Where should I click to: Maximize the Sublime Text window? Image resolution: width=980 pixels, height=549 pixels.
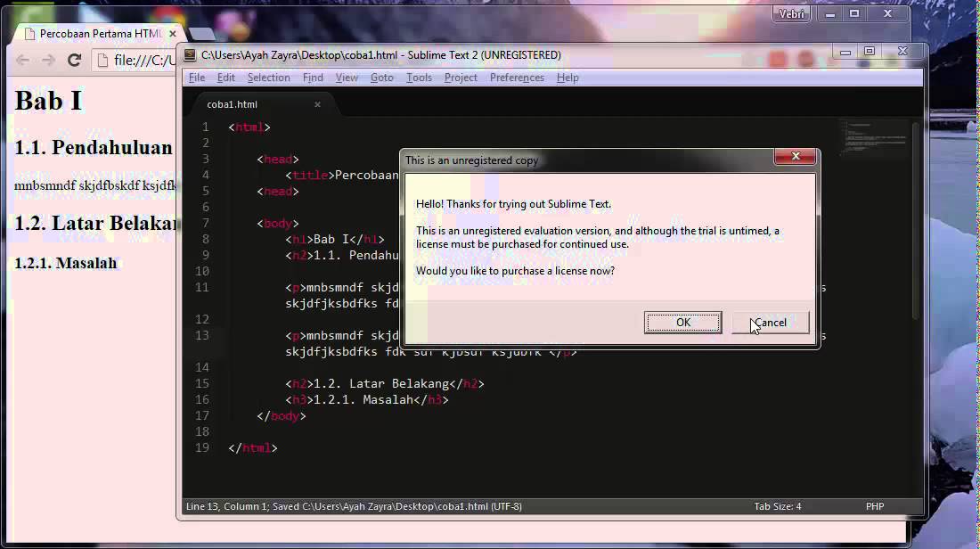pyautogui.click(x=869, y=52)
